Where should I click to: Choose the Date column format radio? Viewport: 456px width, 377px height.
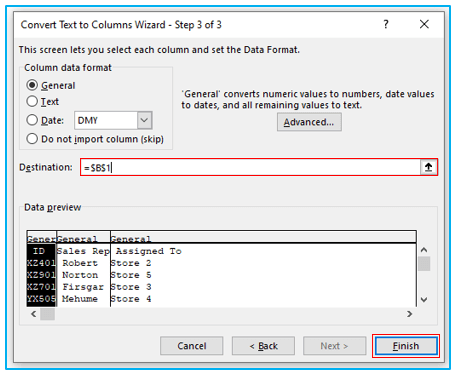[32, 120]
